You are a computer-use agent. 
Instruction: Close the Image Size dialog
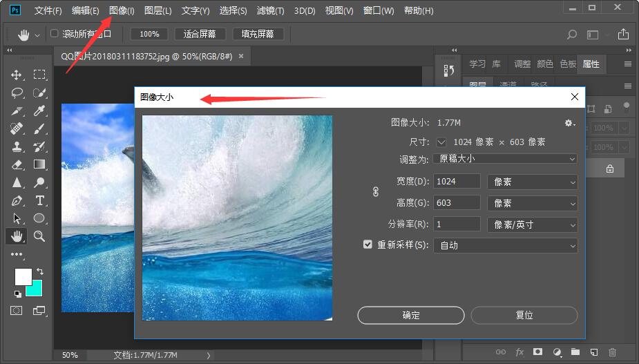point(575,97)
